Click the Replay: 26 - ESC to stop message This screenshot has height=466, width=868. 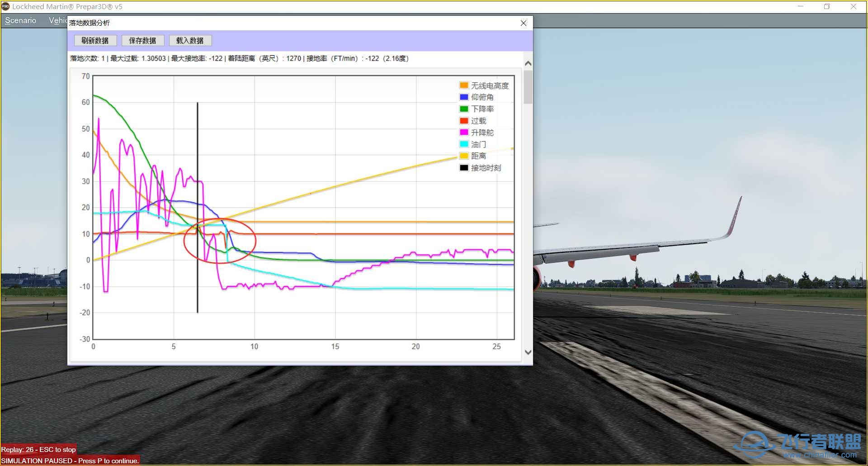click(38, 449)
